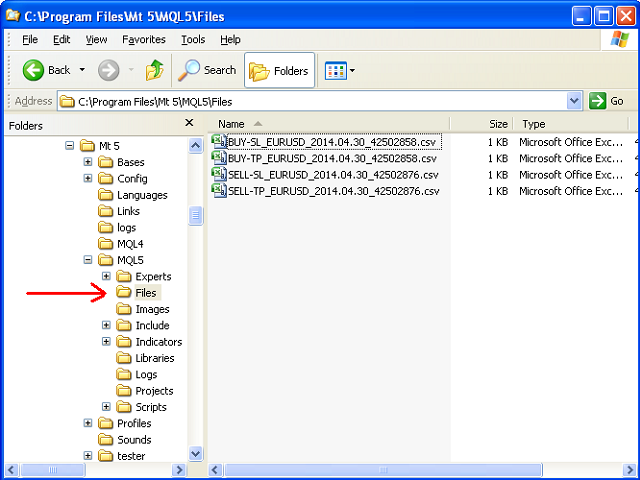Viewport: 640px width, 480px height.
Task: Open the Tools menu
Action: pos(193,40)
